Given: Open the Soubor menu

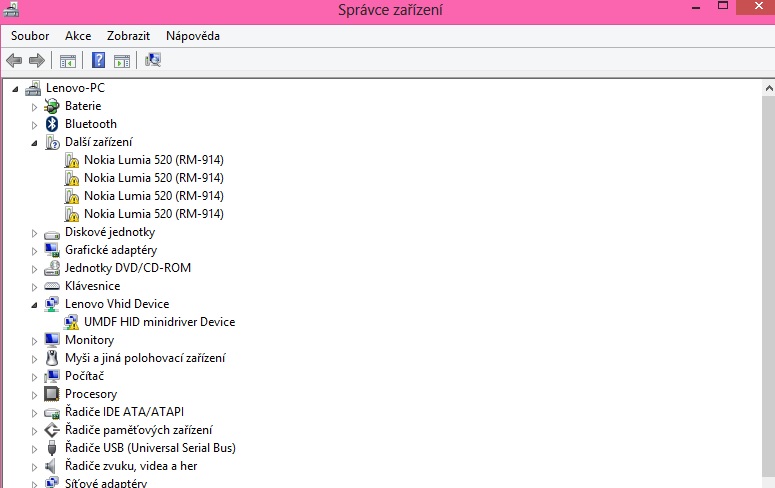Looking at the screenshot, I should (30, 36).
